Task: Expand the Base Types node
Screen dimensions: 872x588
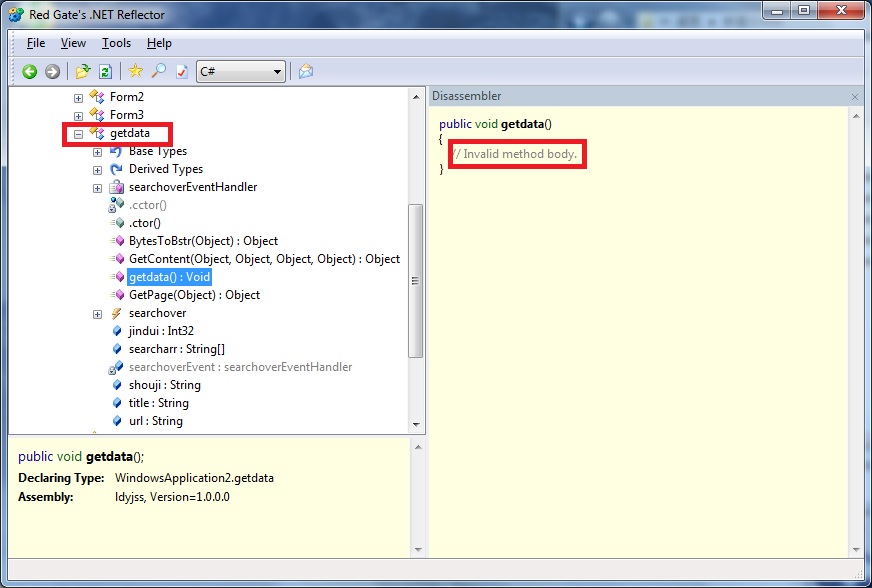Action: [97, 152]
